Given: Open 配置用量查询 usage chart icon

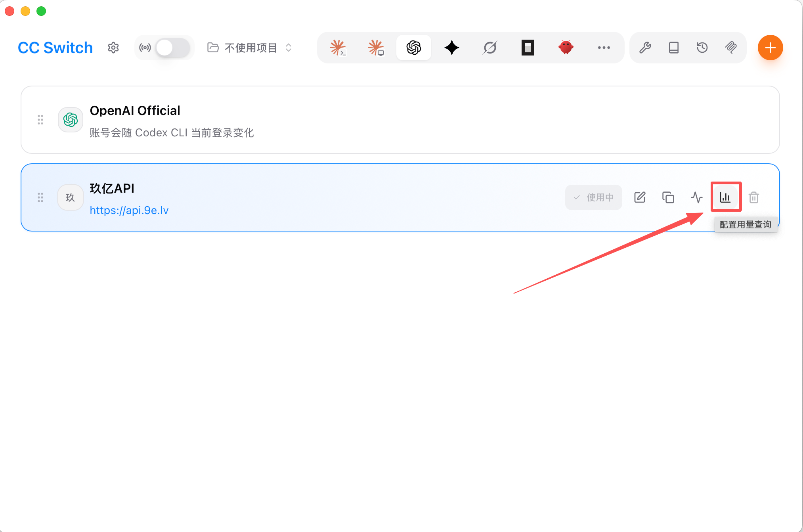Looking at the screenshot, I should coord(725,197).
